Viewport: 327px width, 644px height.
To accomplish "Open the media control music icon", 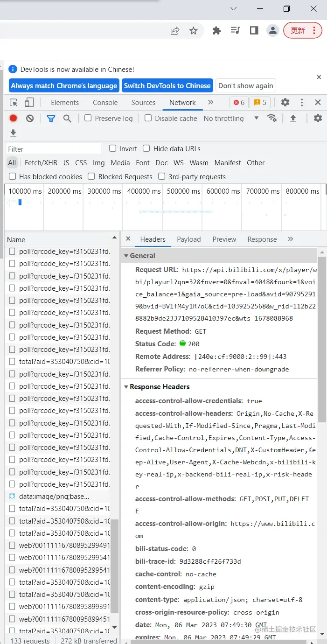I will [x=235, y=31].
